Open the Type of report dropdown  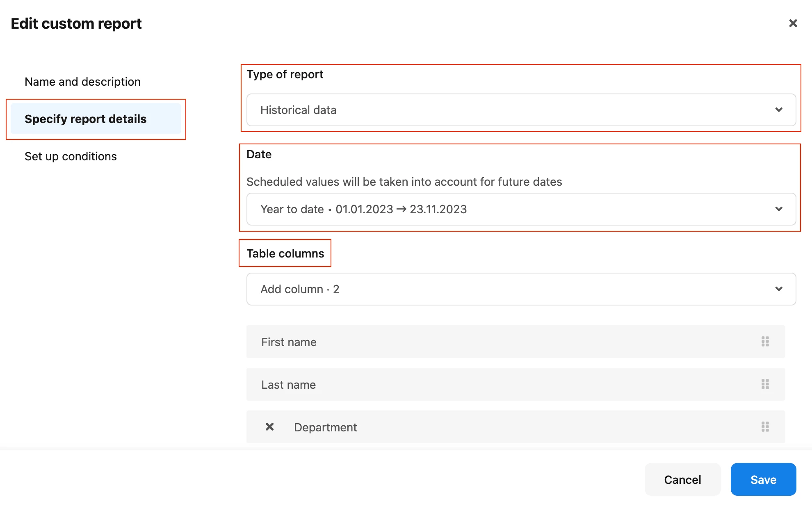coord(521,110)
